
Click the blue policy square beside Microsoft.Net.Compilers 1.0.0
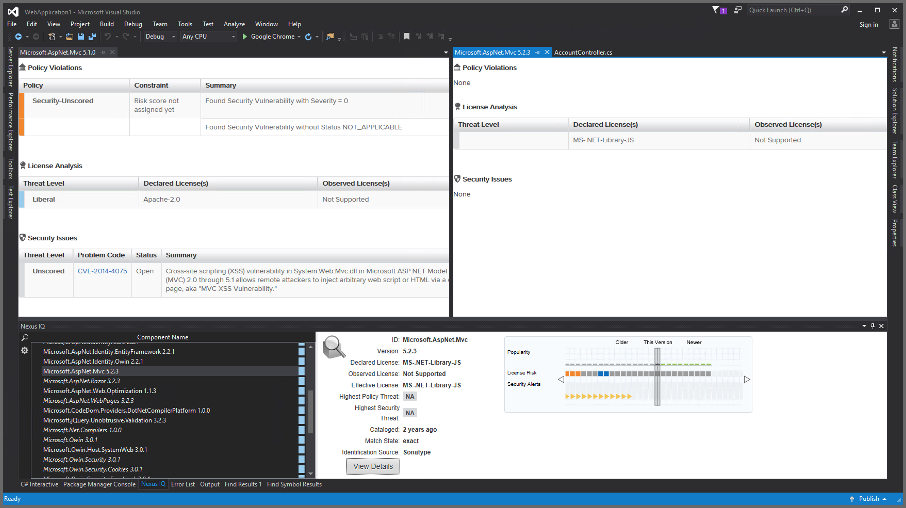[x=302, y=430]
